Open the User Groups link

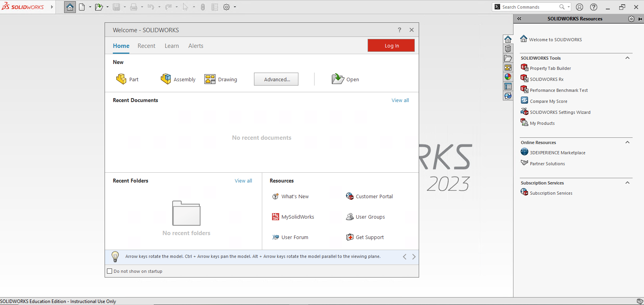365,217
